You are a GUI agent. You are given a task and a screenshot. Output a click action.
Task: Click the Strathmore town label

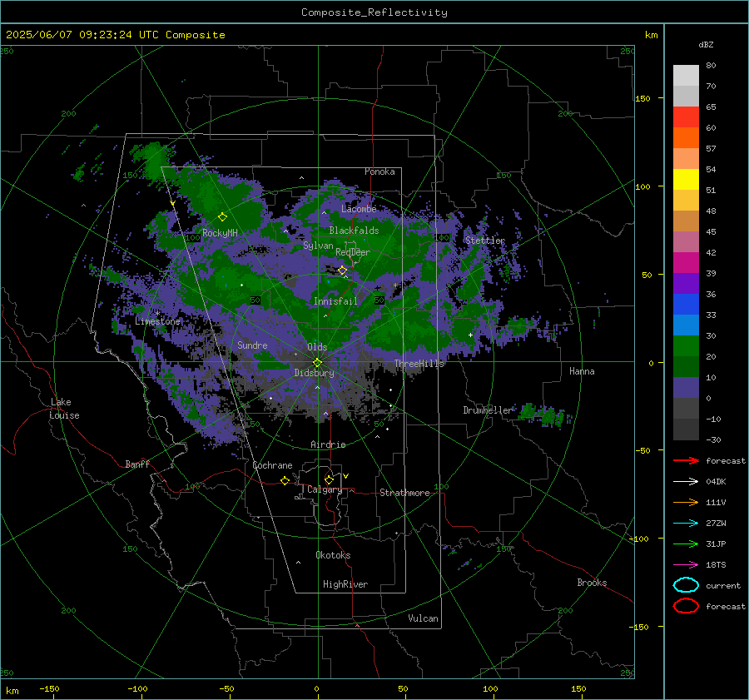pyautogui.click(x=404, y=493)
